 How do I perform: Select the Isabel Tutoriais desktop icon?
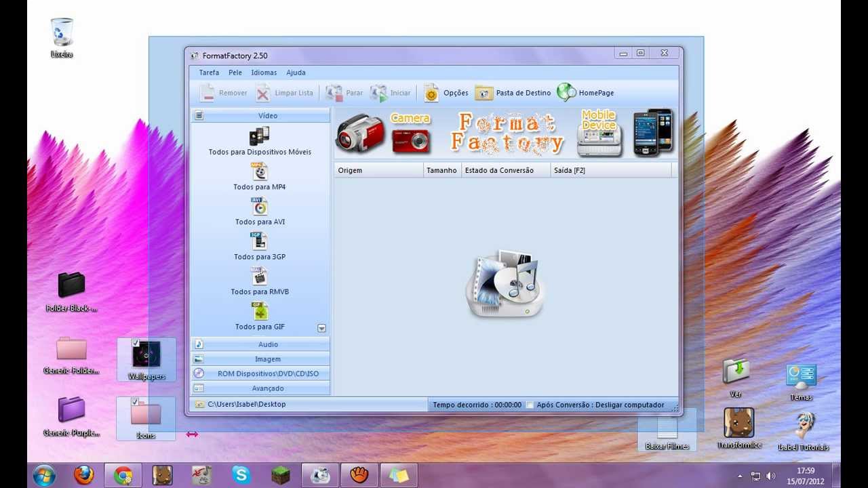[x=804, y=431]
